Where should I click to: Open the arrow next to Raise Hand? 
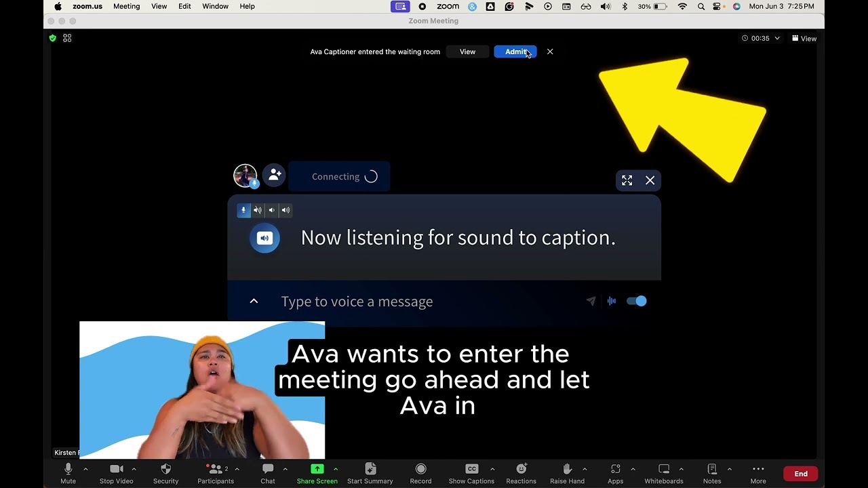click(x=585, y=469)
